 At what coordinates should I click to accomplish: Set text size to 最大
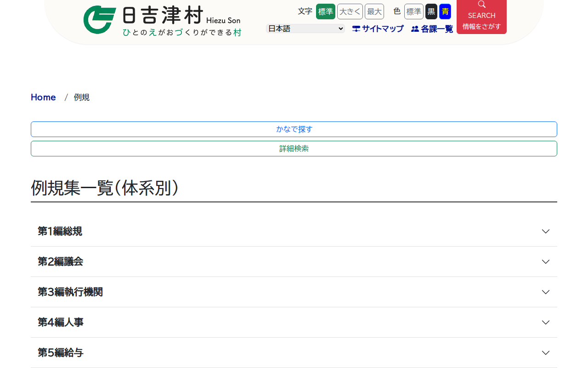[374, 11]
